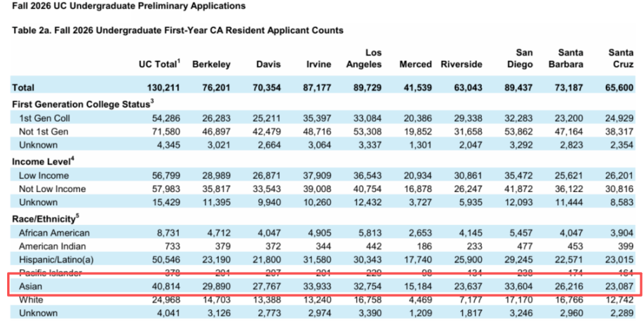The height and width of the screenshot is (321, 644).
Task: Click the Hispanic/Latino(a) row label
Action: (55, 259)
